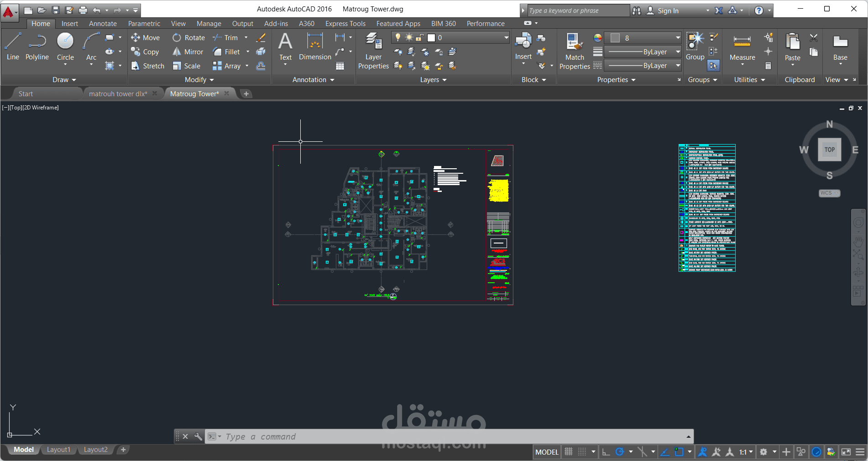This screenshot has width=868, height=461.
Task: Expand the Modify panel
Action: click(x=199, y=80)
